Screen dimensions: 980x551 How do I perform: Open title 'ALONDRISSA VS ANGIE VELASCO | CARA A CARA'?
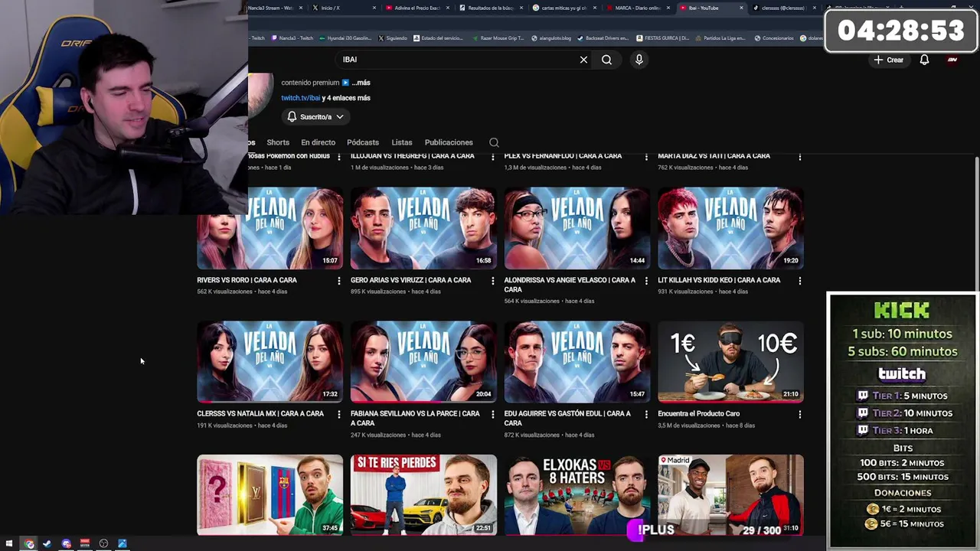tap(570, 285)
